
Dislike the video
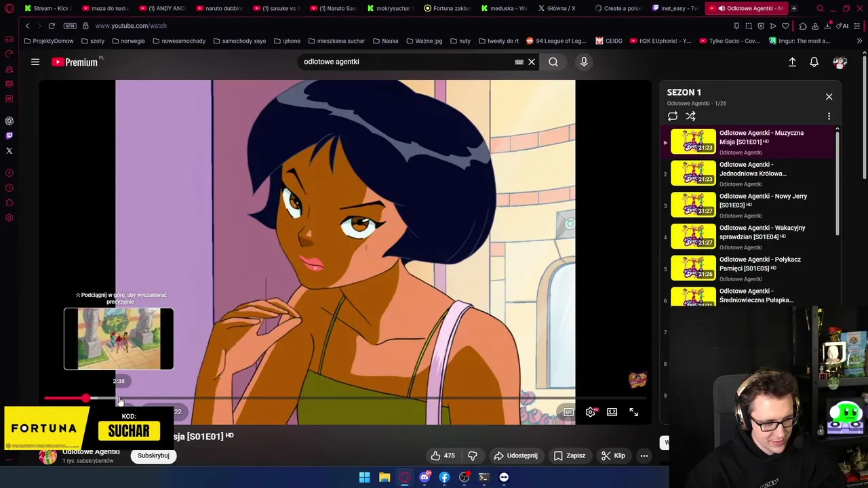tap(473, 455)
